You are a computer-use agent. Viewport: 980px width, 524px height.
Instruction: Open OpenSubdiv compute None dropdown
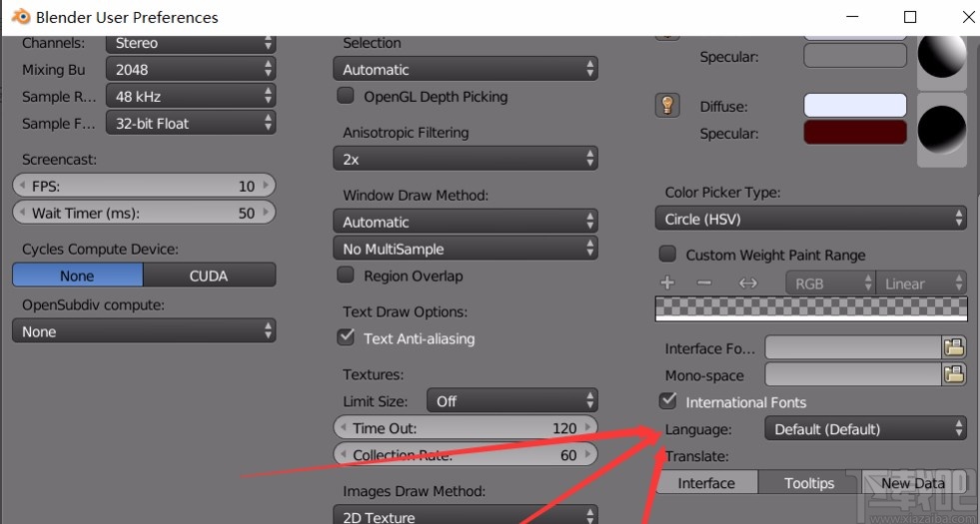(144, 331)
